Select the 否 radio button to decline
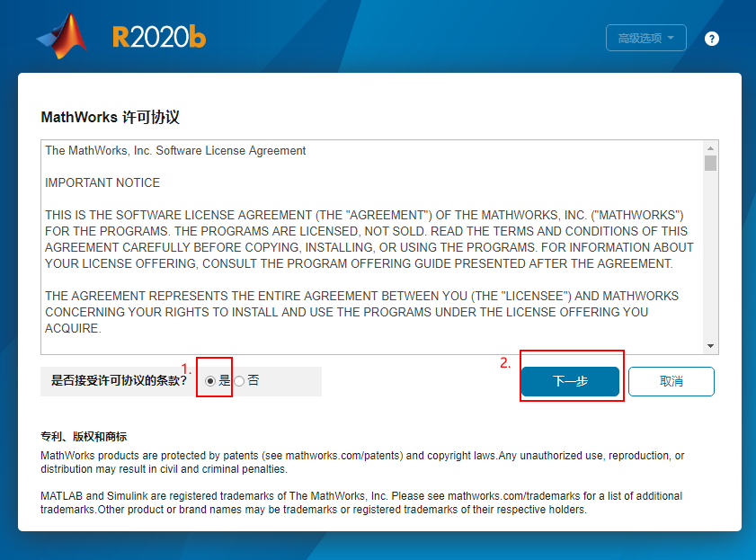Viewport: 756px width, 560px height. [239, 381]
